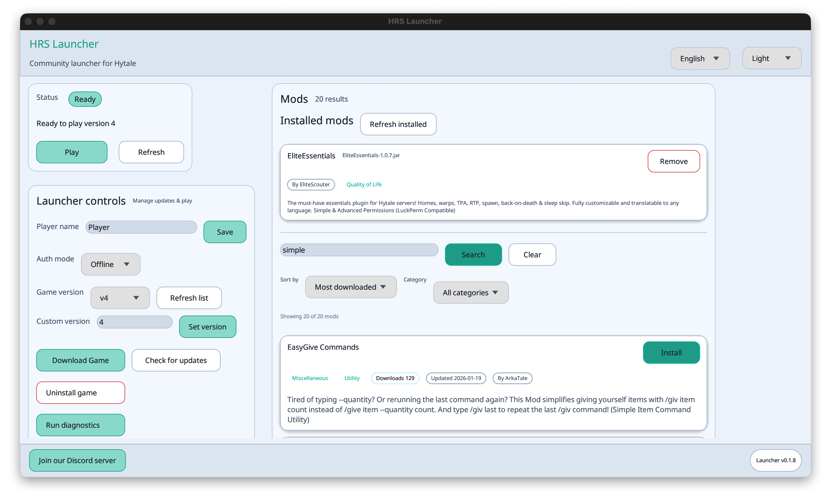Open the English language dropdown
This screenshot has height=504, width=831.
699,59
